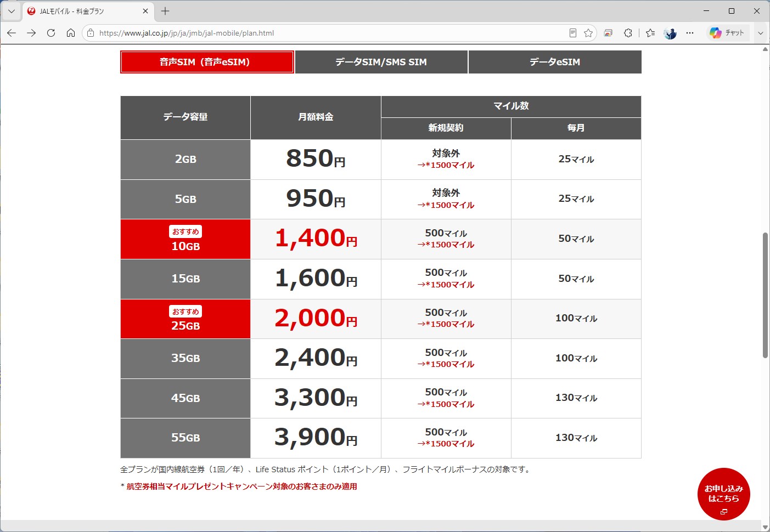Open the favorites list icon

(650, 33)
